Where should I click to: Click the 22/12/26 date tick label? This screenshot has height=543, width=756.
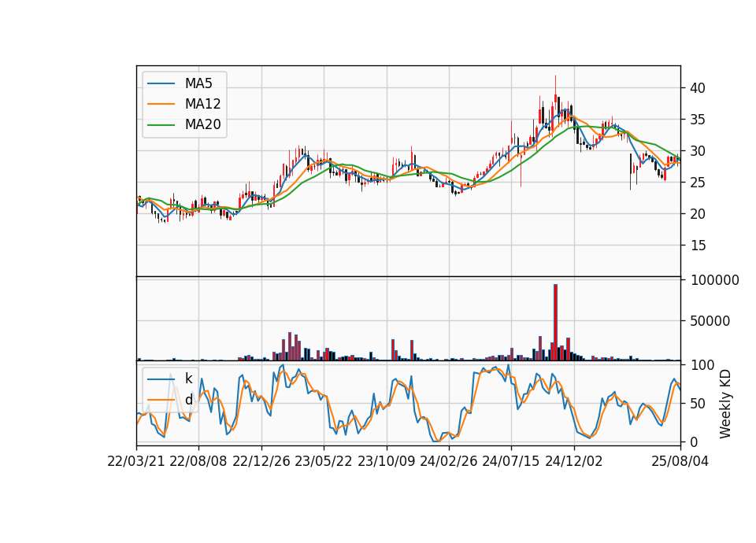(261, 461)
